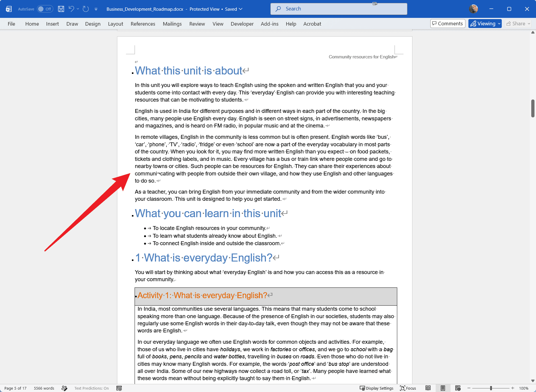Switch to Read Mode view
This screenshot has height=392, width=536.
pos(428,388)
